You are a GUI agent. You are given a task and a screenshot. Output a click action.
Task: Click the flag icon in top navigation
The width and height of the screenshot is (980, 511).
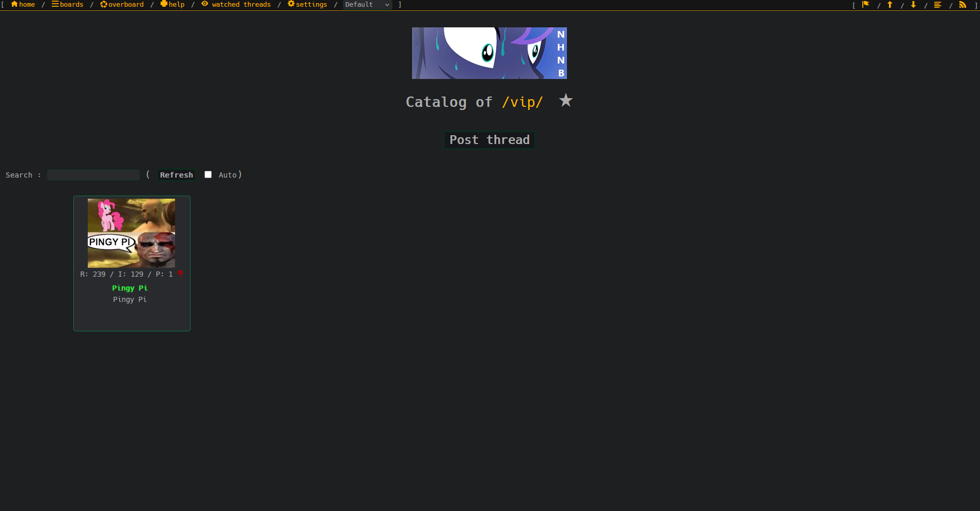pyautogui.click(x=866, y=5)
